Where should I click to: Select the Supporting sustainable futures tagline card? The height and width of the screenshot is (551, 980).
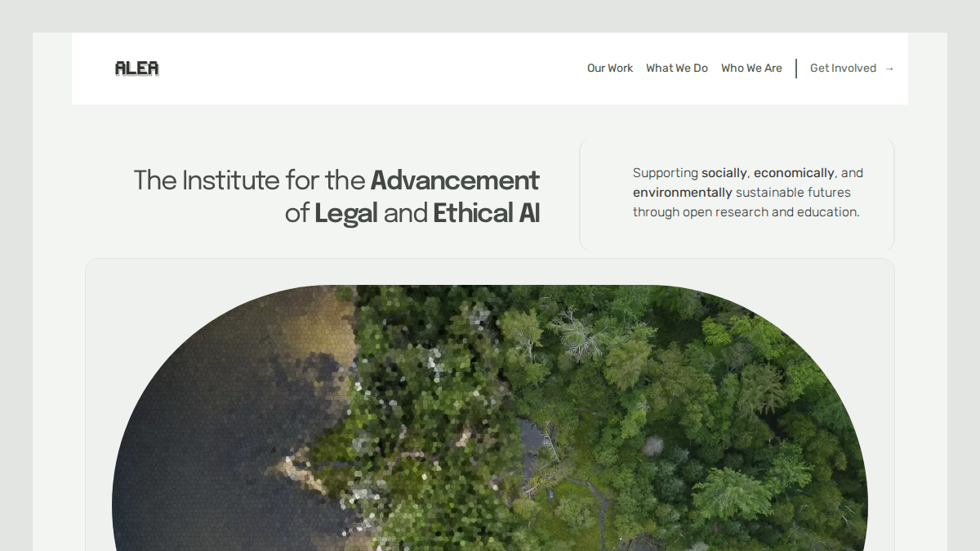[737, 194]
